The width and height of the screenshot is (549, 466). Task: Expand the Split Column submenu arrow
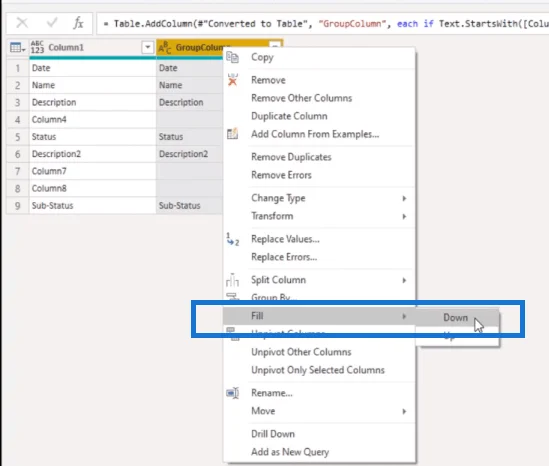tap(404, 280)
